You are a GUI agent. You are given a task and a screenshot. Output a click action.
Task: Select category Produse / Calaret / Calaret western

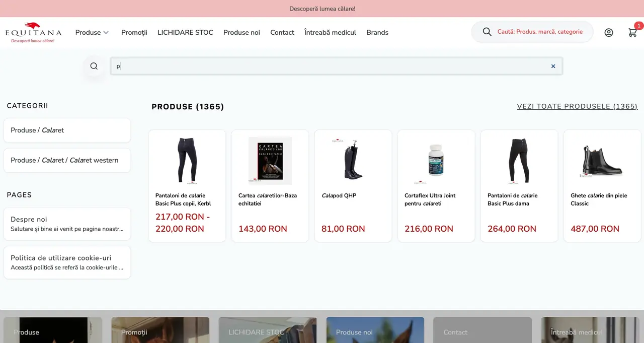pyautogui.click(x=67, y=160)
